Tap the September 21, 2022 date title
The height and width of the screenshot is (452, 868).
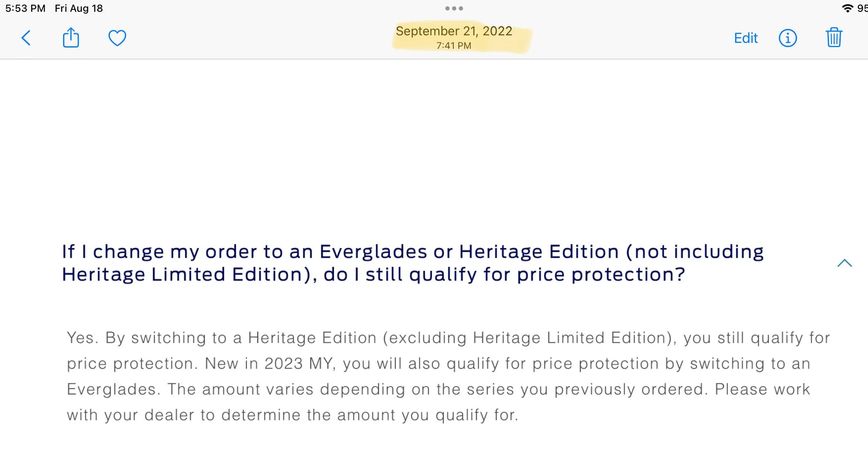(454, 31)
